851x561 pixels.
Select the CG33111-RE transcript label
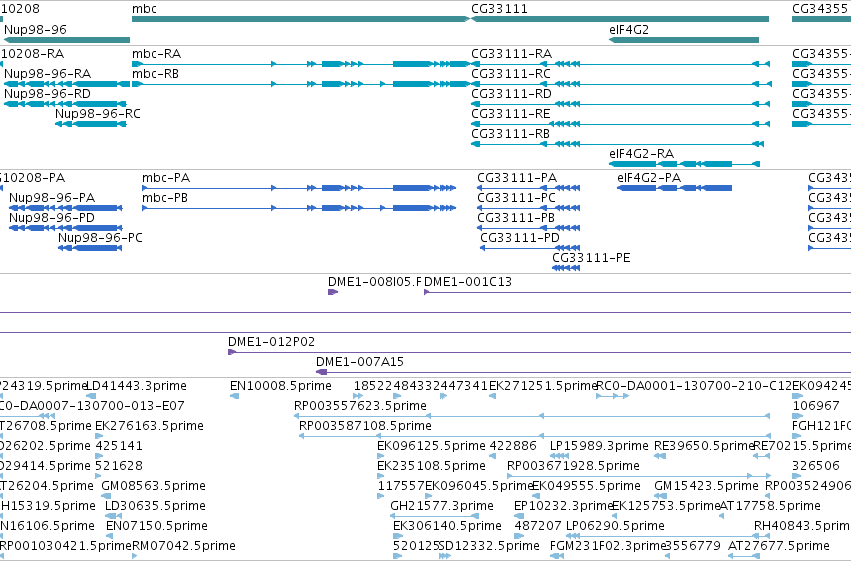[511, 114]
